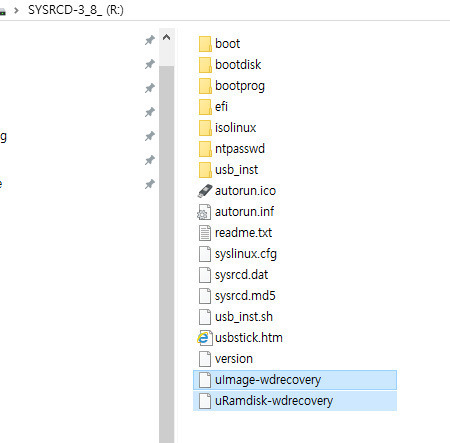Select the autorun.inf gear file icon

pyautogui.click(x=204, y=212)
